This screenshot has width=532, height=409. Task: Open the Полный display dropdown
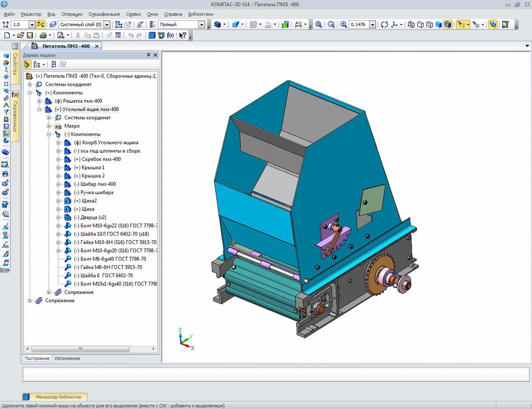pyautogui.click(x=201, y=25)
